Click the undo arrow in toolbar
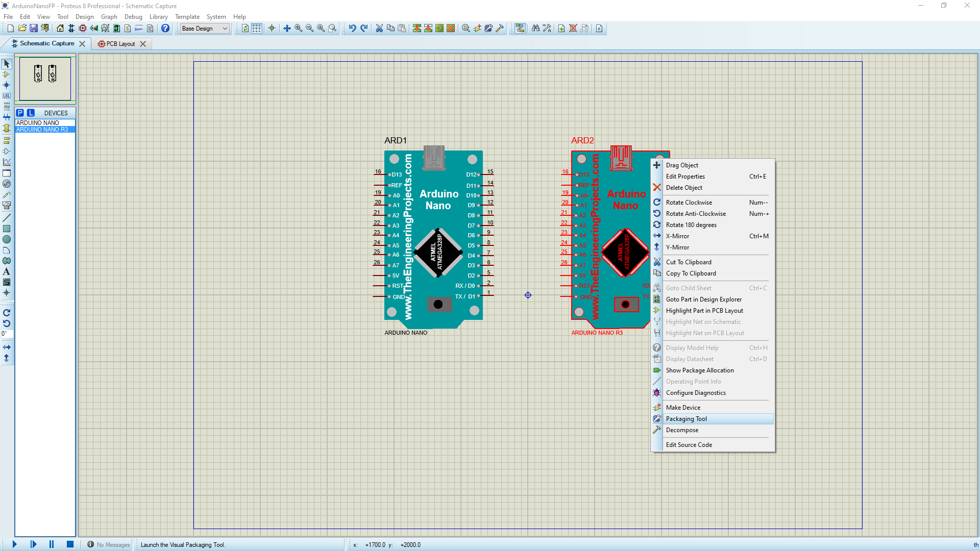This screenshot has height=551, width=980. click(352, 29)
